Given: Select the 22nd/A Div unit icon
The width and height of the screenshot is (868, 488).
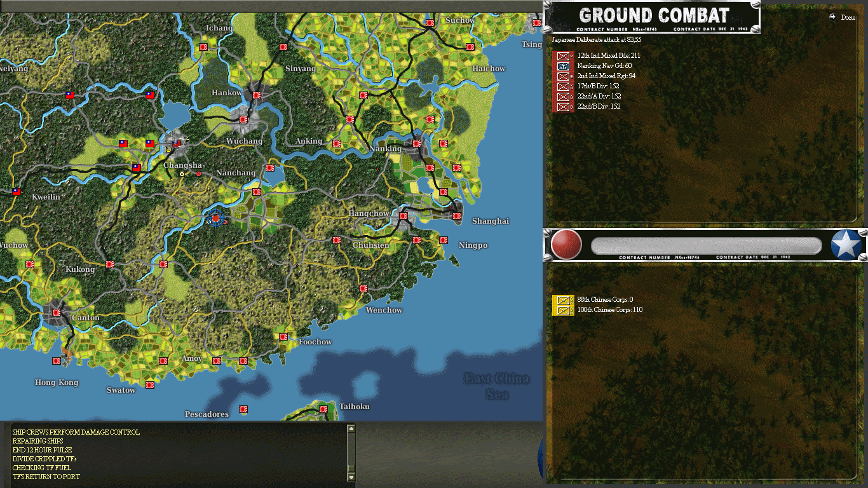Looking at the screenshot, I should pos(563,97).
